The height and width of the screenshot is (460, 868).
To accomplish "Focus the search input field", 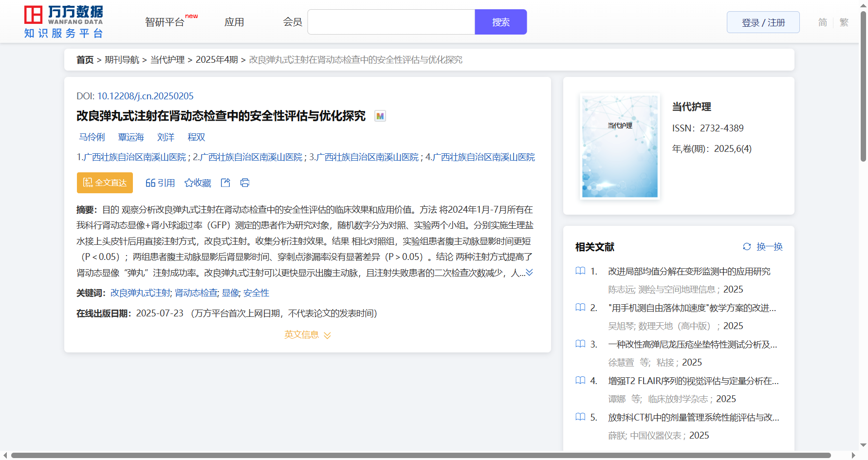I will 391,22.
